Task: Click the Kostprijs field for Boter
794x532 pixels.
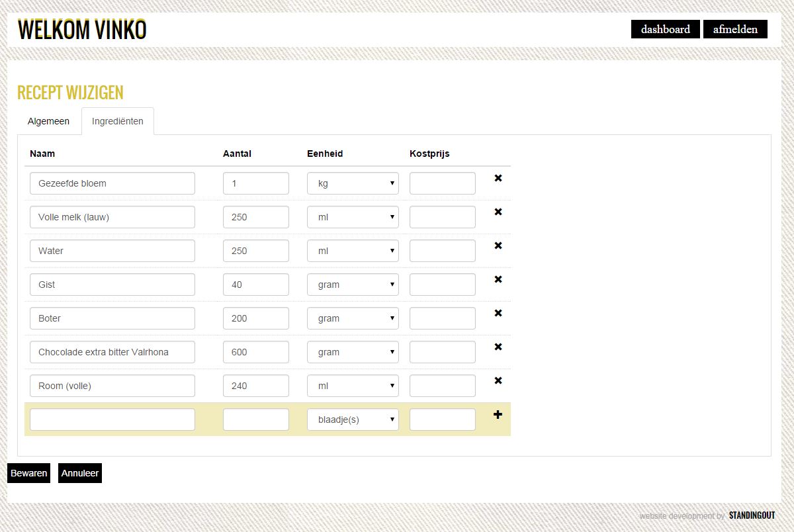Action: tap(442, 318)
